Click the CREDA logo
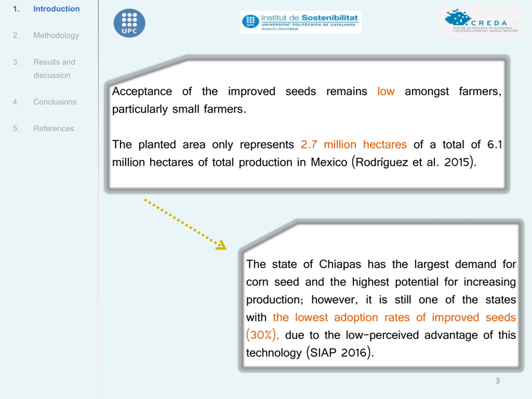This screenshot has height=399, width=532. pyautogui.click(x=479, y=22)
